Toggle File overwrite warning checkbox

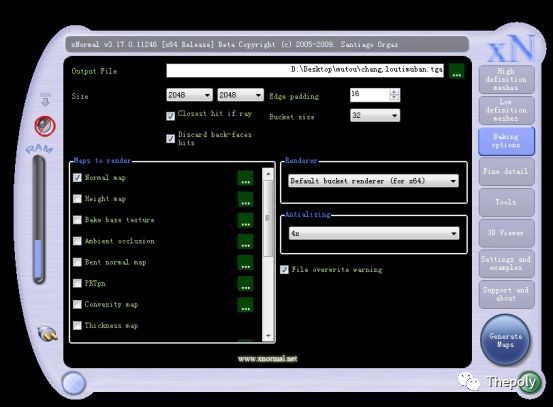pyautogui.click(x=284, y=270)
